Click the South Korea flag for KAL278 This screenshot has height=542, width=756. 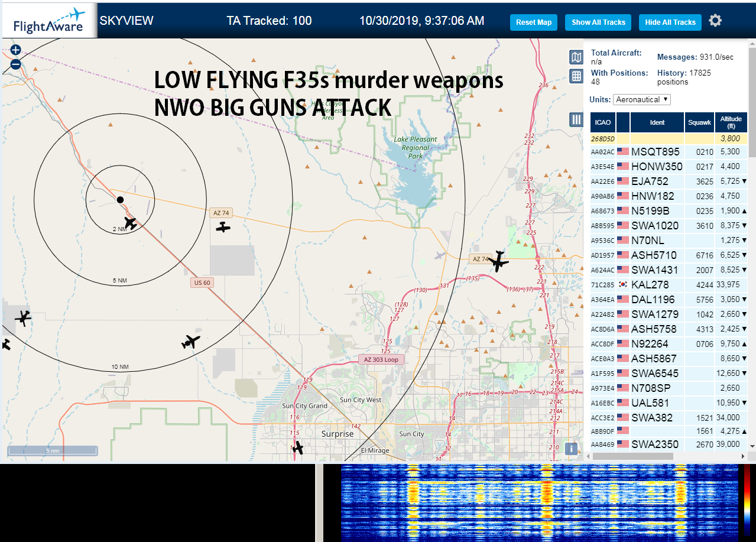coord(623,284)
